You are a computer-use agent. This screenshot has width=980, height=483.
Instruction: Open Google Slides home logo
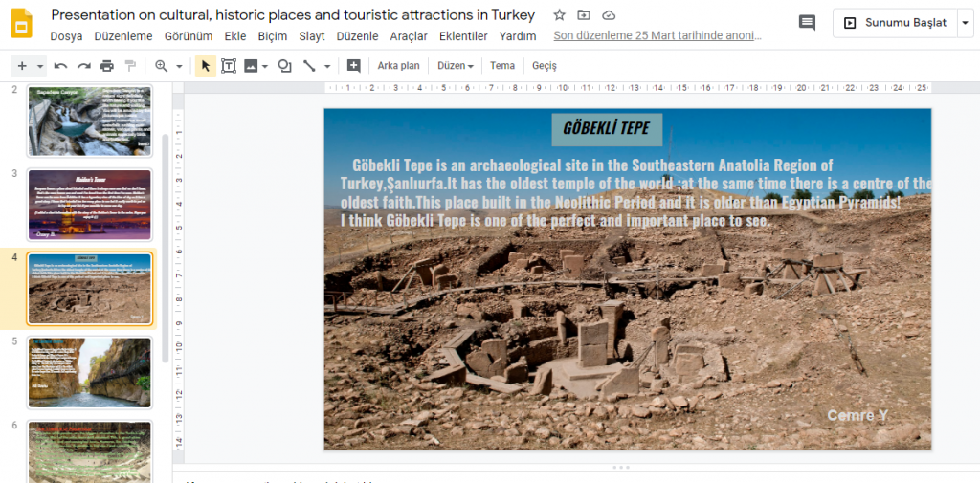pos(21,24)
